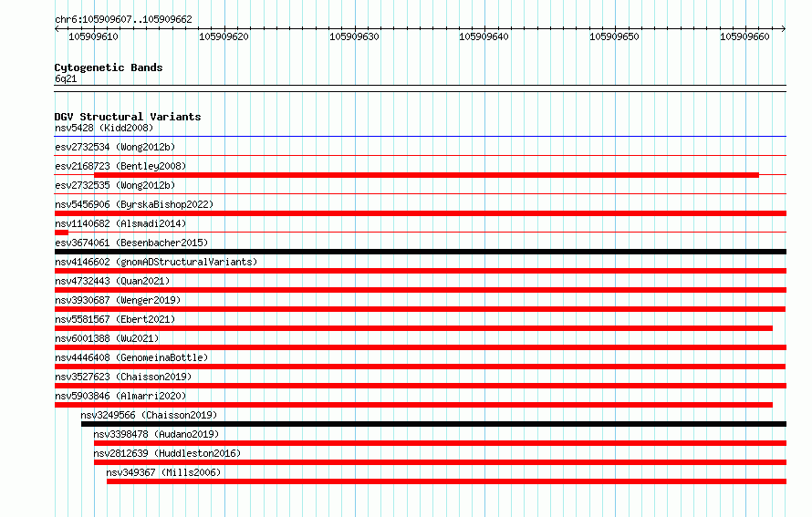
Task: Click the red bar under nsv2812639 (Huddleston2016)
Action: [440, 462]
